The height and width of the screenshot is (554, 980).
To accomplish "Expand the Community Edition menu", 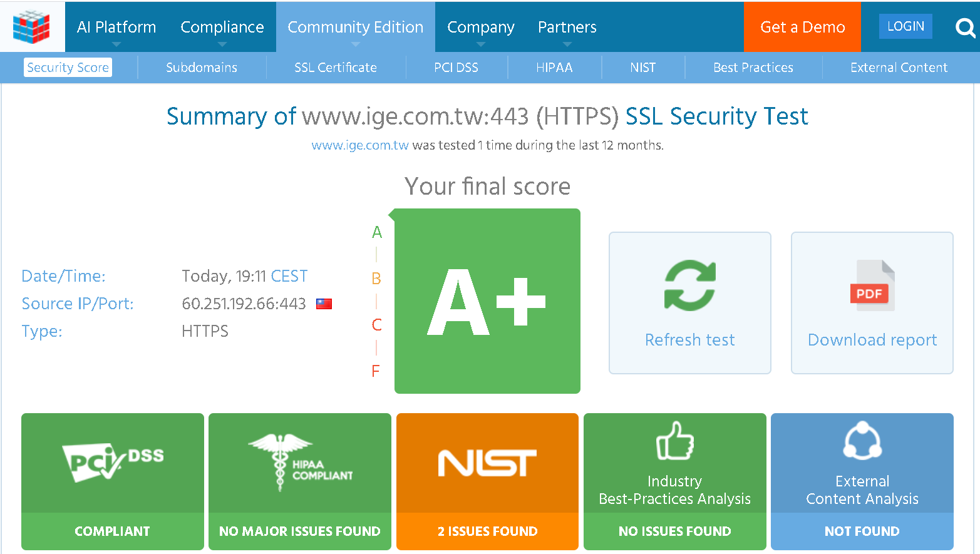I will click(x=356, y=27).
